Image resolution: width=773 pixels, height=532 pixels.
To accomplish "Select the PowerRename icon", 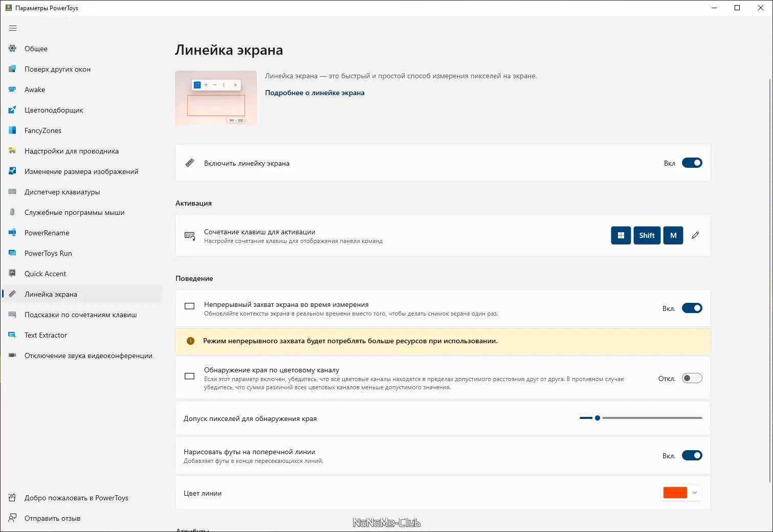I will click(12, 233).
